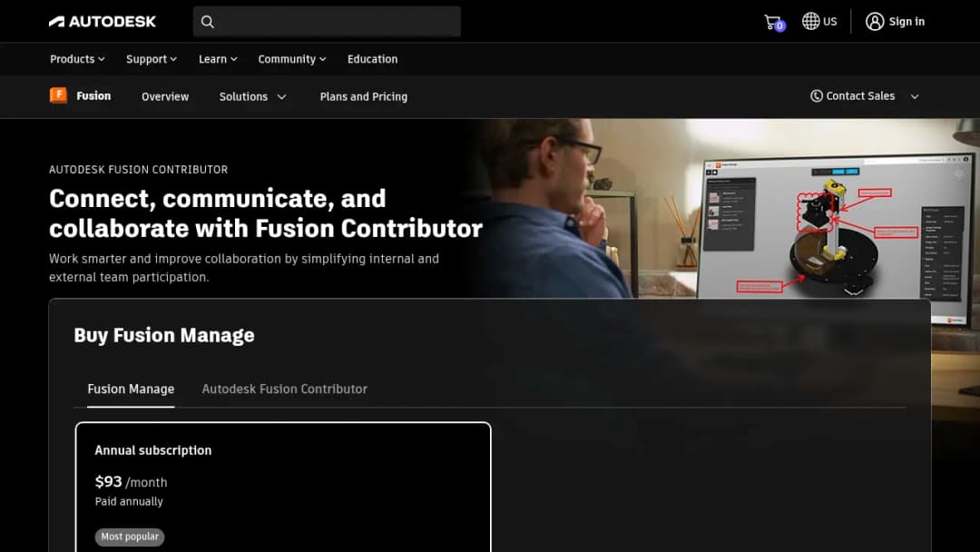The width and height of the screenshot is (980, 552).
Task: Click the Sign in link
Action: tap(906, 21)
